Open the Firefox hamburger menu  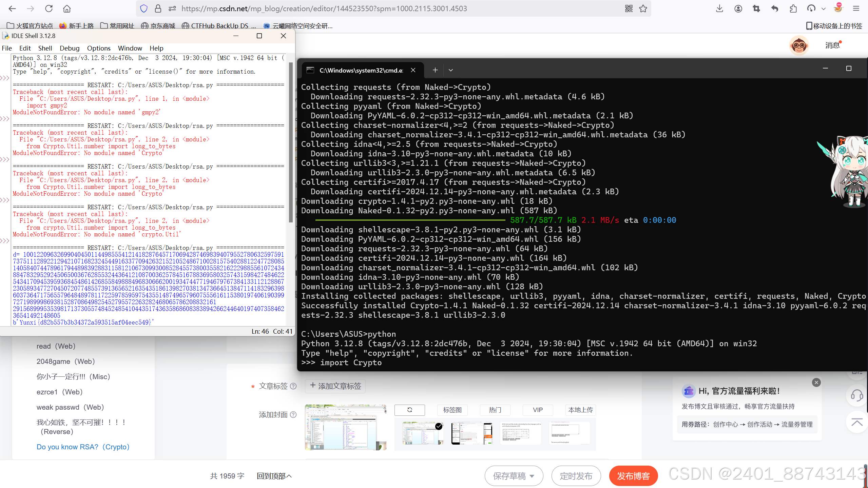[x=856, y=8]
